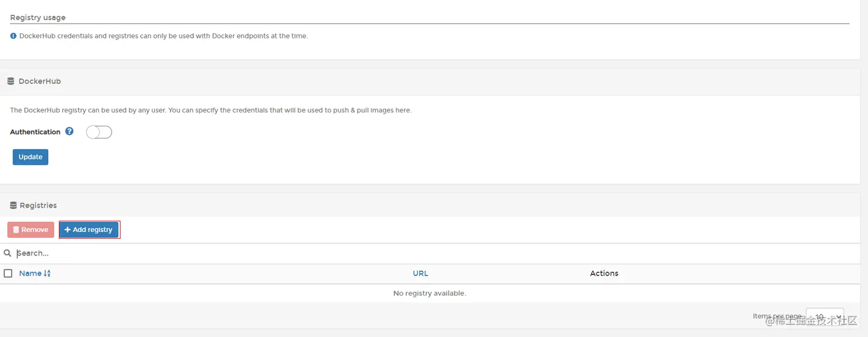This screenshot has height=337, width=868.
Task: Click the 'DockerHub registry can be used' description
Action: coord(211,110)
